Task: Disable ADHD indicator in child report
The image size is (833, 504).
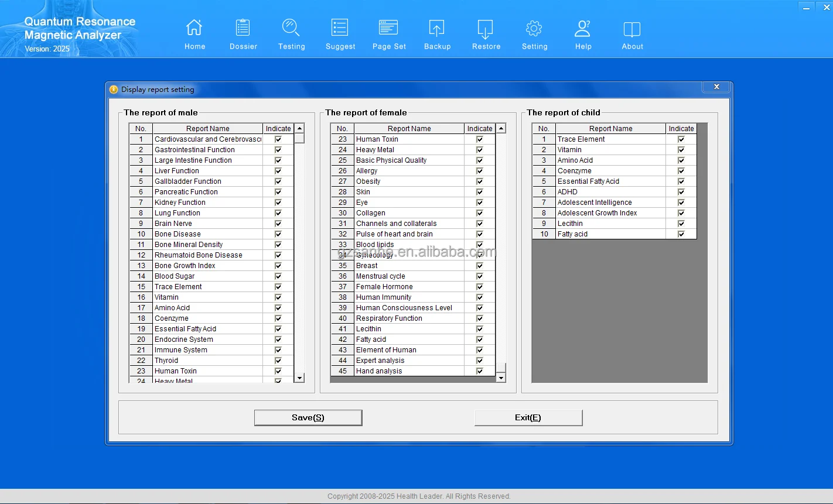Action: (681, 192)
